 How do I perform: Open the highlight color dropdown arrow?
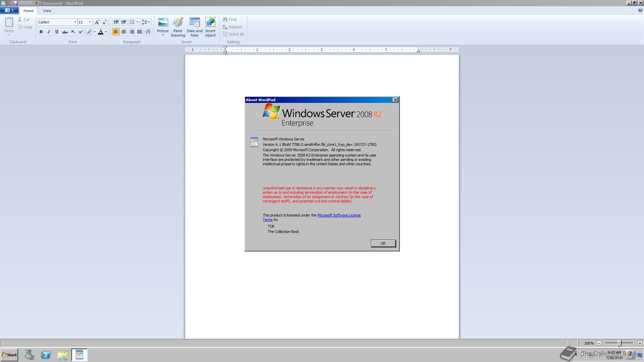(95, 32)
